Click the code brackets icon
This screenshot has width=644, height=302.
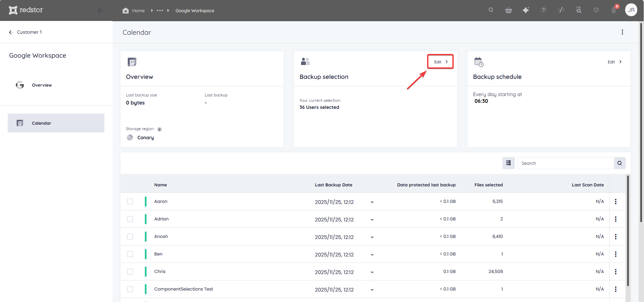click(561, 10)
